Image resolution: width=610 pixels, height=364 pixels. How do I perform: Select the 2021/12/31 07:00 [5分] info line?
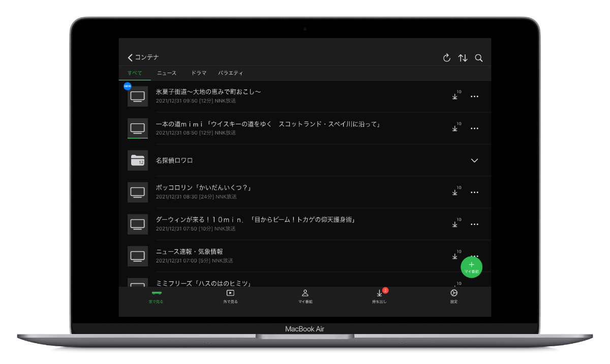click(194, 261)
